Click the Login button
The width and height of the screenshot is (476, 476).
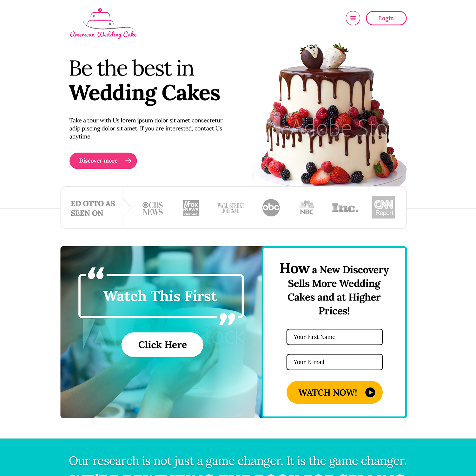coord(386,18)
